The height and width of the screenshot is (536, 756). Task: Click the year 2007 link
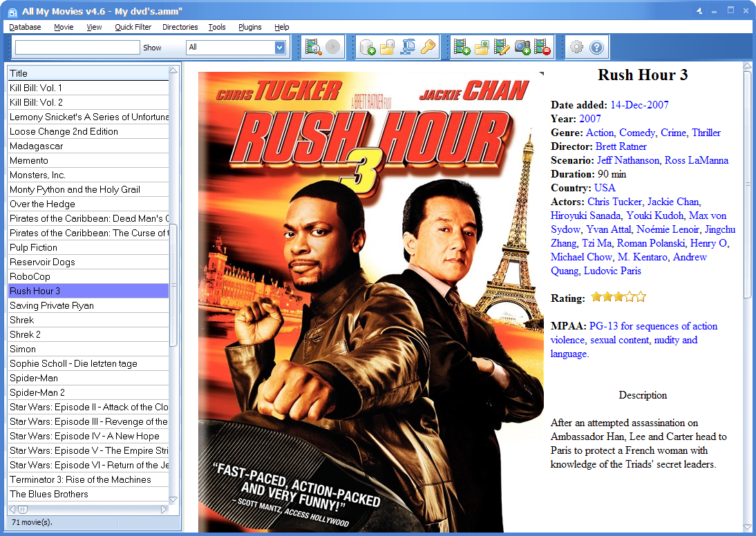[x=589, y=119]
